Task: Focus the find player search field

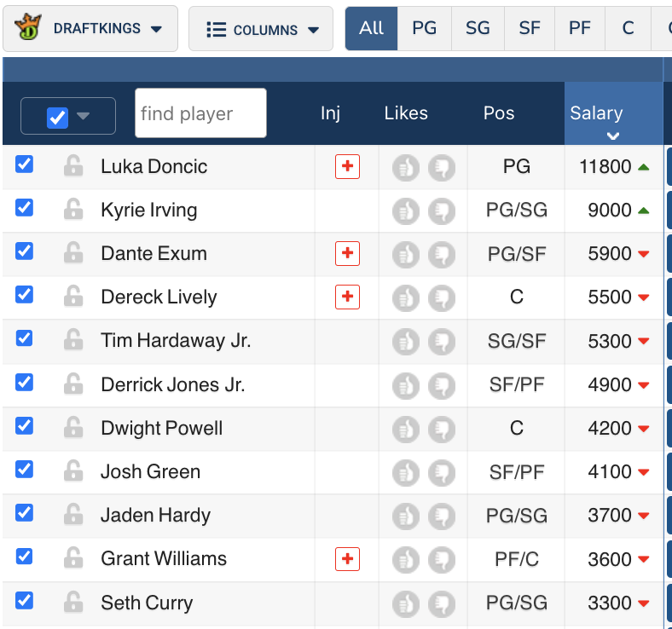Action: click(200, 113)
